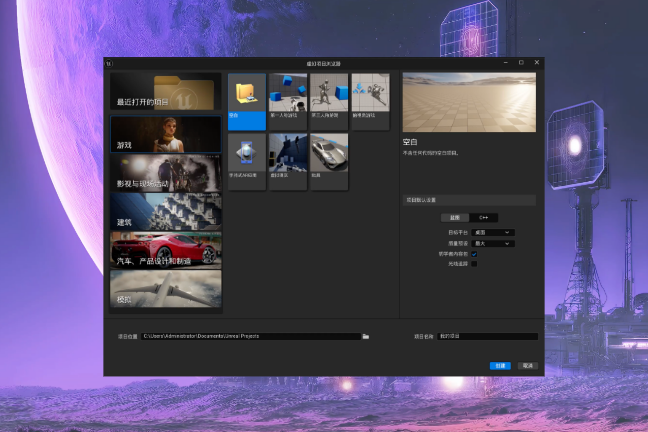The width and height of the screenshot is (648, 432).
Task: Enable the Raytracing (光线追踪) checkbox
Action: 474,264
